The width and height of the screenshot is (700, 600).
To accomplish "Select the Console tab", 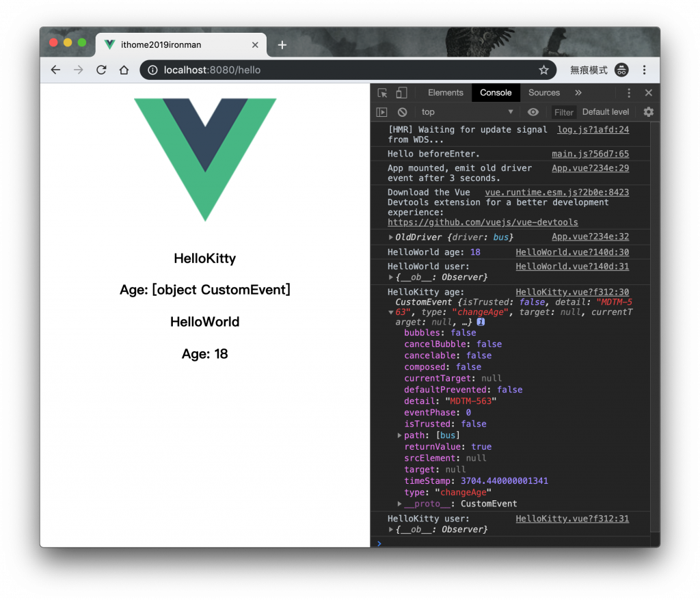I will click(496, 93).
